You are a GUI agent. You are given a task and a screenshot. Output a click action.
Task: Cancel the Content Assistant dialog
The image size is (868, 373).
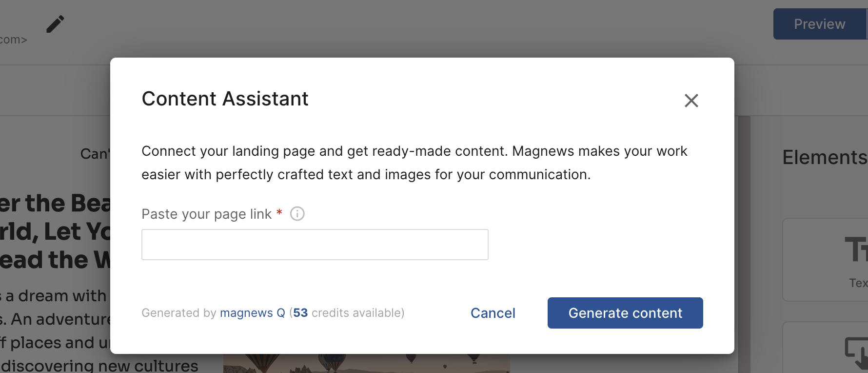493,313
